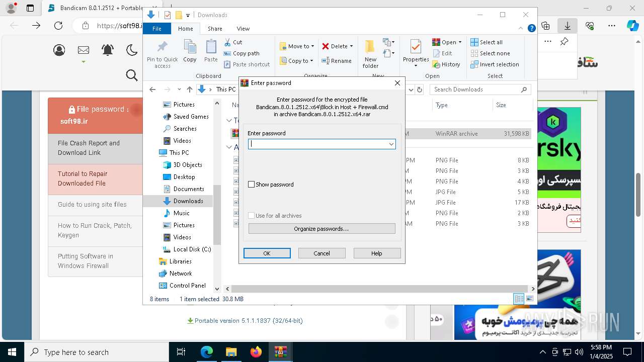Open the Copy to dropdown
The width and height of the screenshot is (644, 362).
tap(297, 61)
